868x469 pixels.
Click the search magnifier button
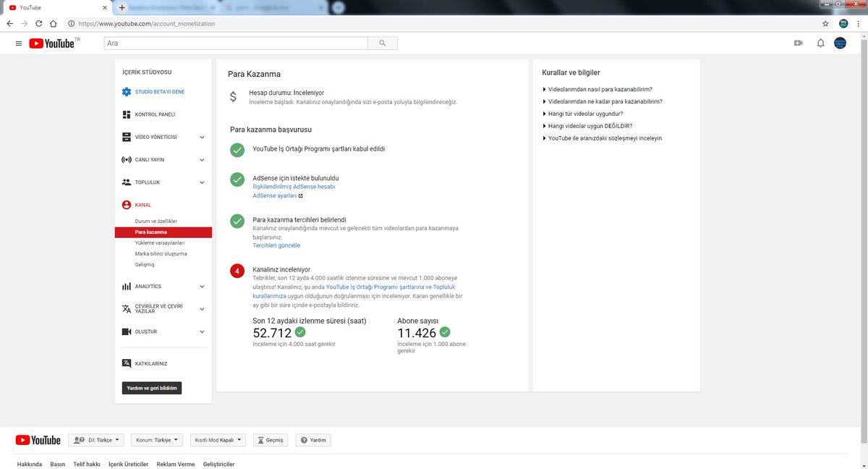click(x=383, y=43)
